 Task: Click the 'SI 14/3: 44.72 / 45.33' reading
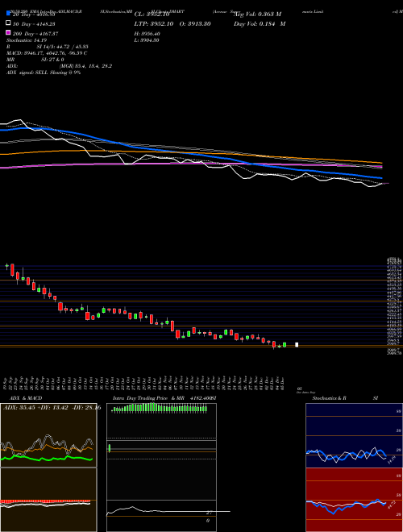pos(63,47)
